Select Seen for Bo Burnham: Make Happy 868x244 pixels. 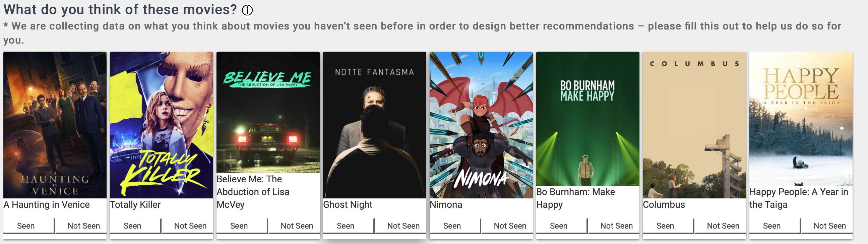click(x=559, y=226)
